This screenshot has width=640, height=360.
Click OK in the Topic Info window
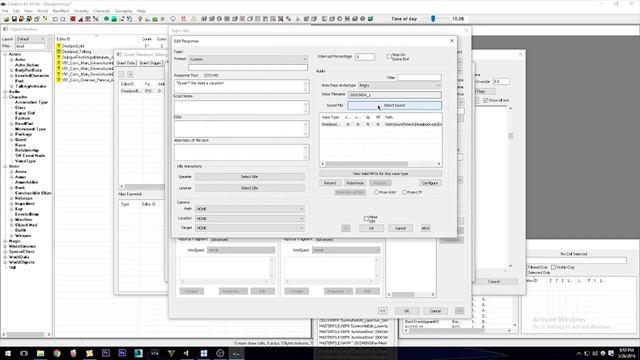pos(407,311)
